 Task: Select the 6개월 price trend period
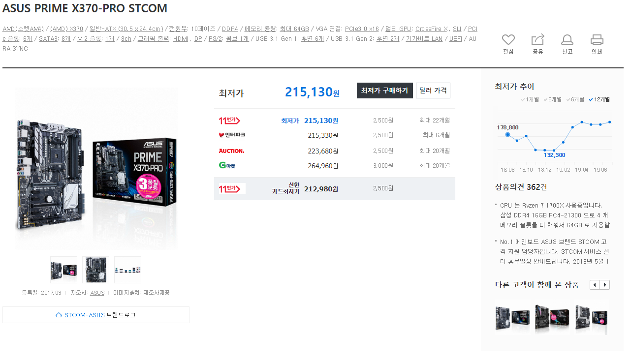tap(575, 99)
